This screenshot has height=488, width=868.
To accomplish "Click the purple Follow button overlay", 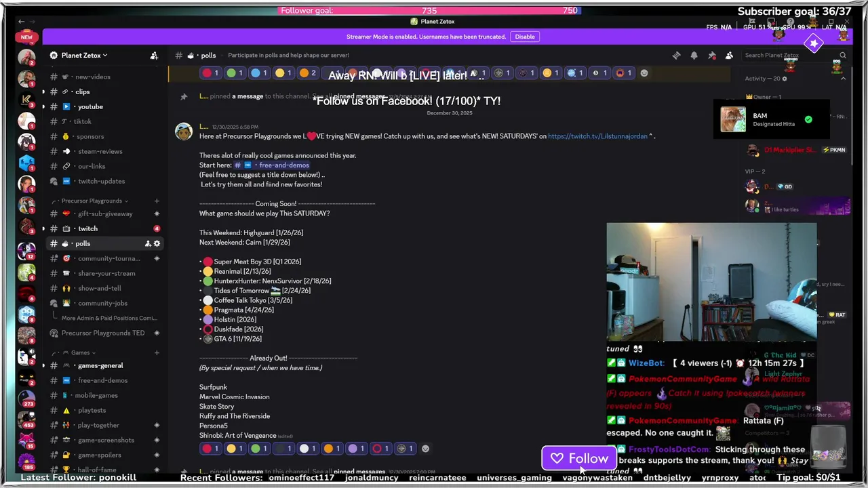I will pyautogui.click(x=579, y=459).
